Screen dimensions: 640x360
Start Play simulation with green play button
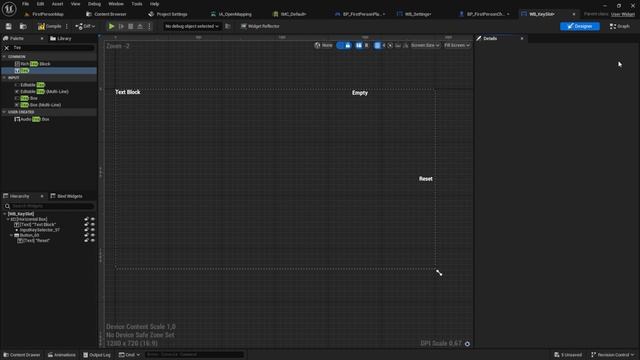111,26
